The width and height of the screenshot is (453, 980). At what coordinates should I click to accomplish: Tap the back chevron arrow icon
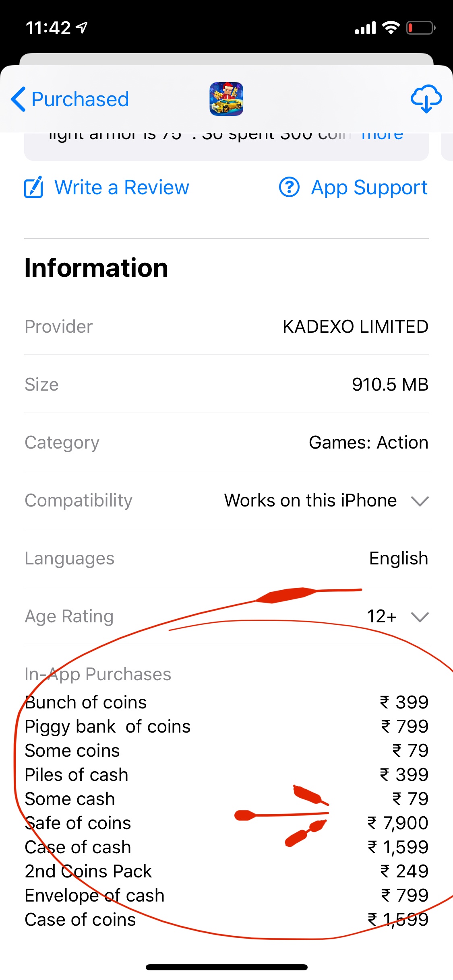(19, 99)
